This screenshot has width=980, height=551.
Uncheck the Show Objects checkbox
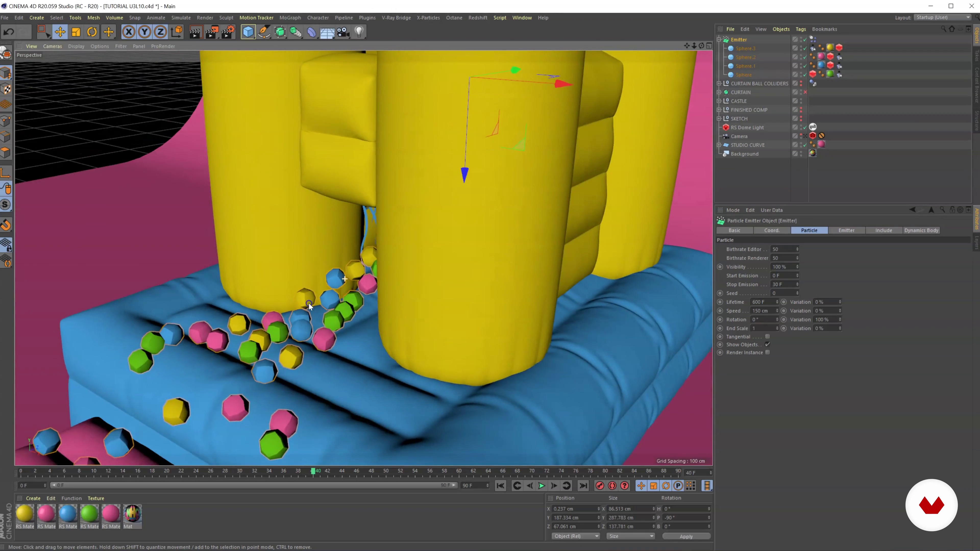[767, 345]
